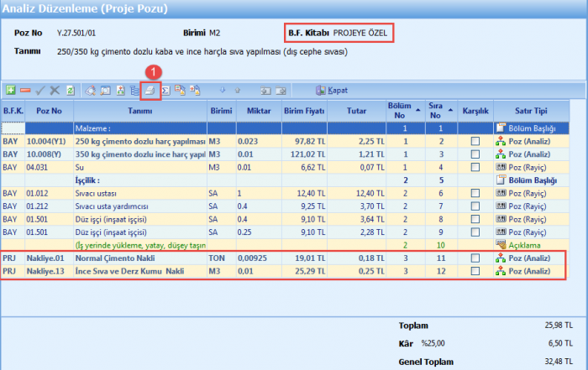
Task: Click the green refresh icon in toolbar
Action: [71, 90]
